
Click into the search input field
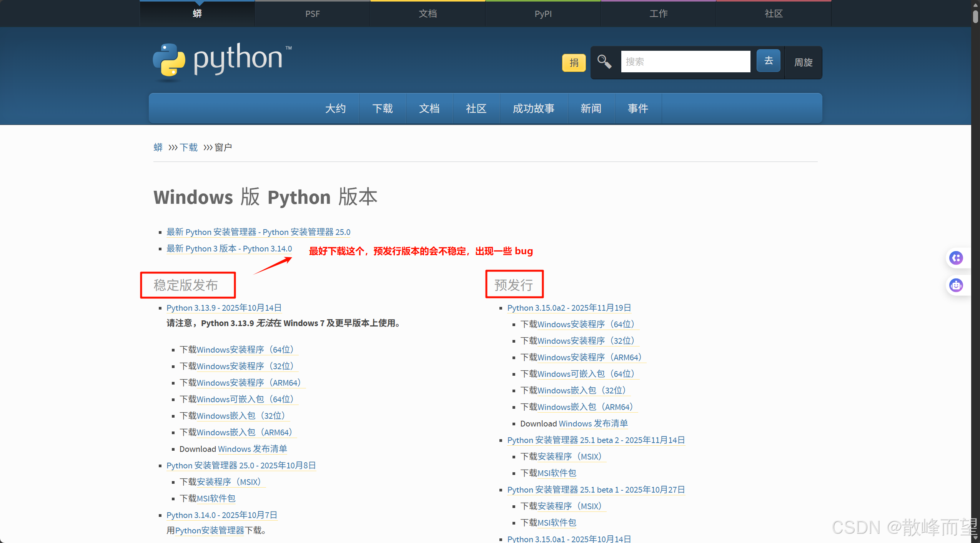click(x=685, y=62)
